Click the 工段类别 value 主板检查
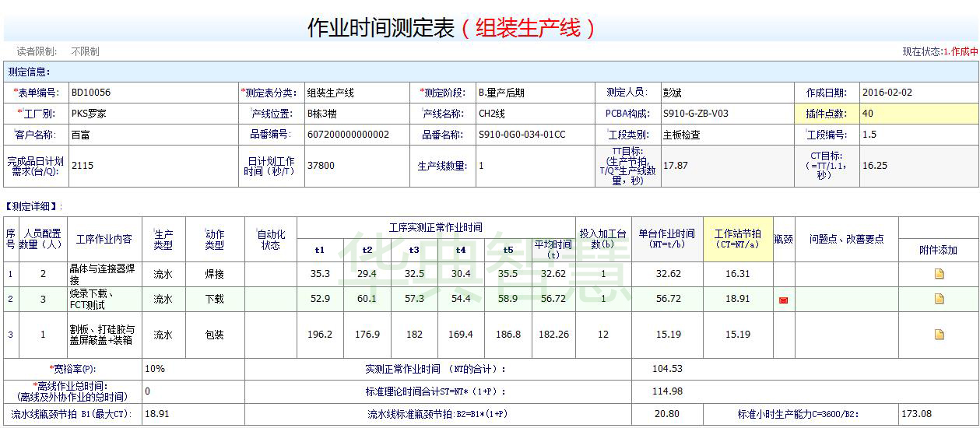The image size is (980, 428). tap(682, 135)
